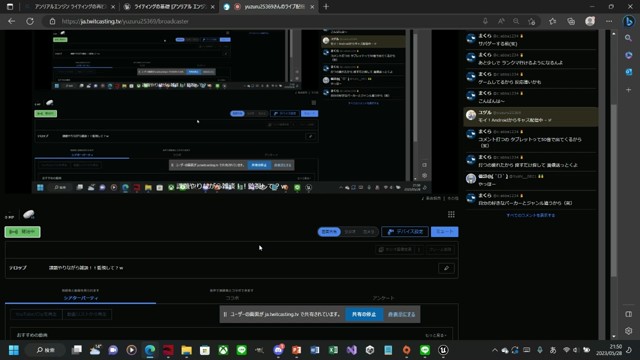640x360 pixels.
Task: Toggle the IME あ input mode in the tray
Action: point(553,350)
